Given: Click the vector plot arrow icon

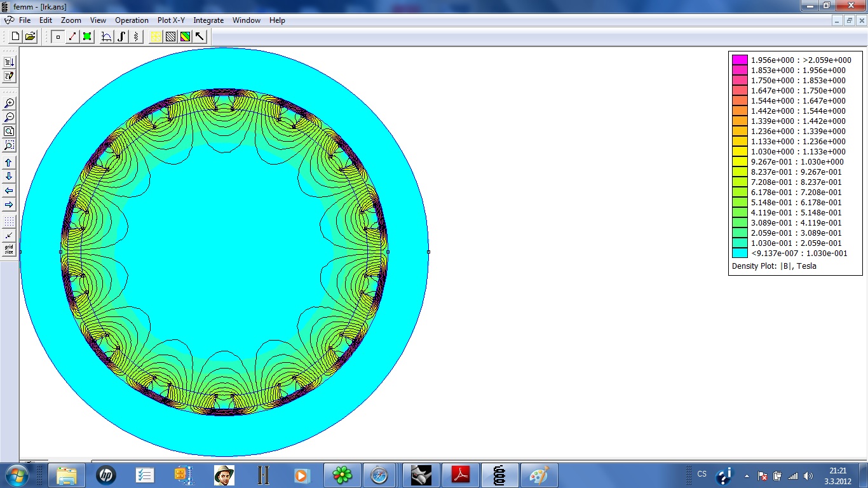Looking at the screenshot, I should point(200,37).
